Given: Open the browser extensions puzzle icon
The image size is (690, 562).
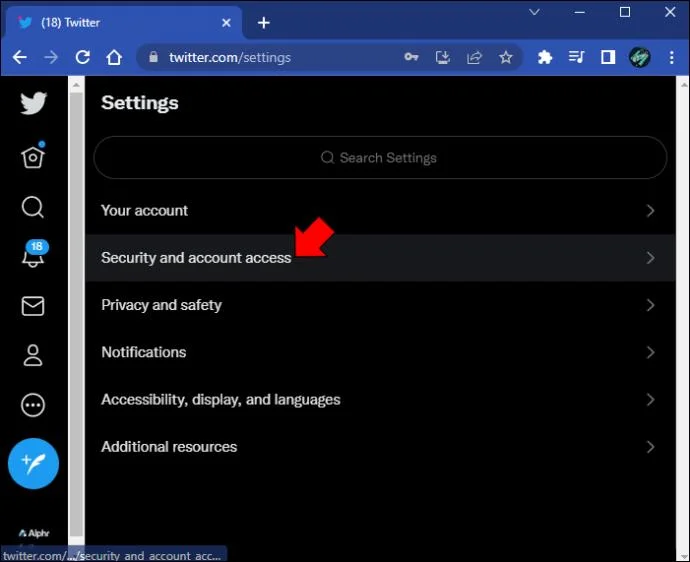Looking at the screenshot, I should coord(545,57).
